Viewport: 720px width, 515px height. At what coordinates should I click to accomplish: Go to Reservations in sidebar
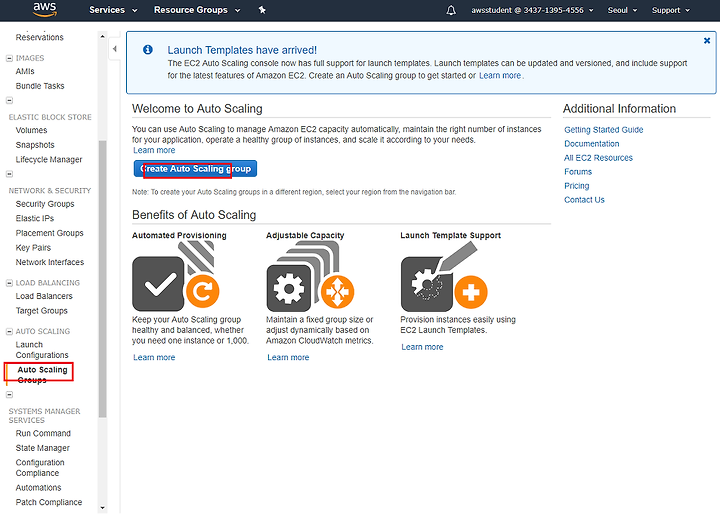(39, 38)
